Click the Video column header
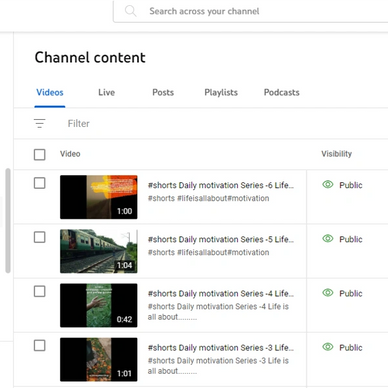This screenshot has width=388, height=388. pyautogui.click(x=70, y=154)
